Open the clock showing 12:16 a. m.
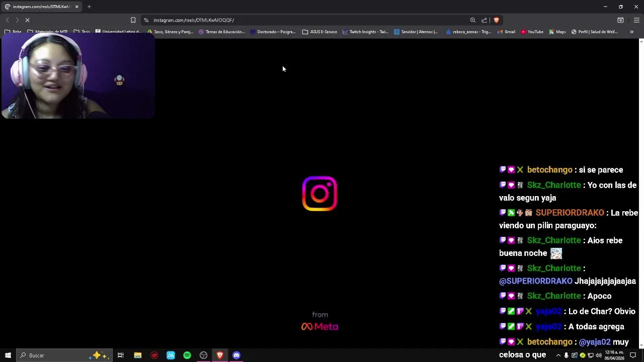 coord(614,355)
